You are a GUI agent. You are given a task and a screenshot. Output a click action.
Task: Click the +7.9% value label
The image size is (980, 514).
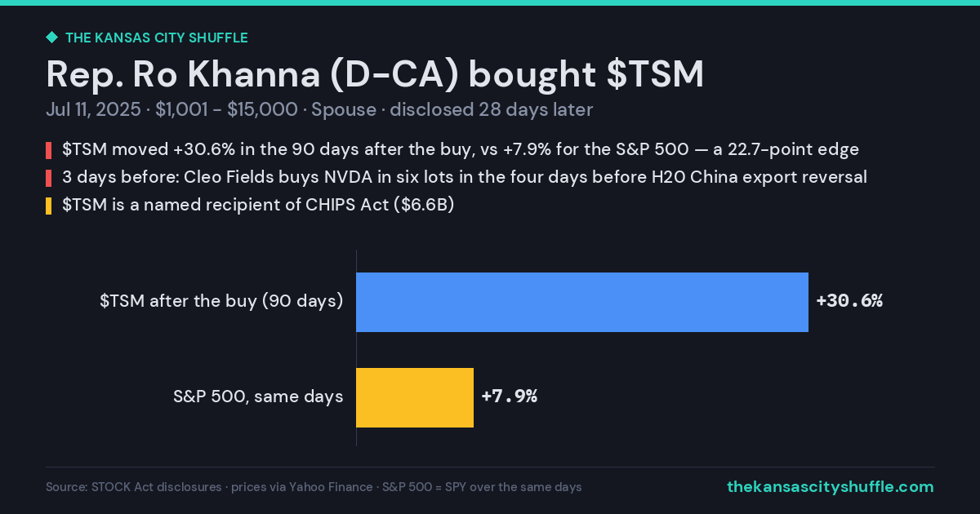coord(510,397)
